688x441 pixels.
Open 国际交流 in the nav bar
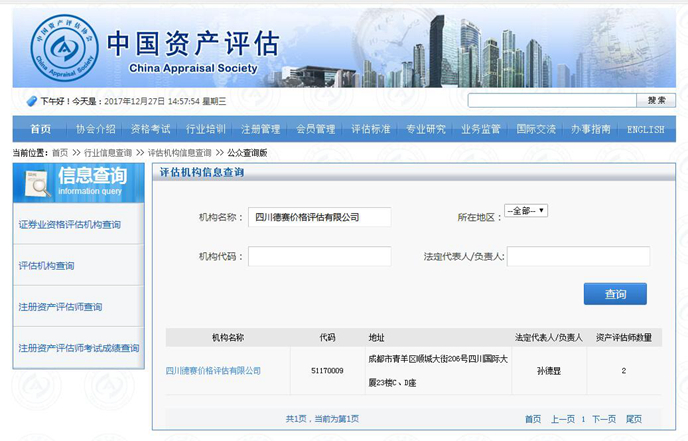(x=536, y=129)
